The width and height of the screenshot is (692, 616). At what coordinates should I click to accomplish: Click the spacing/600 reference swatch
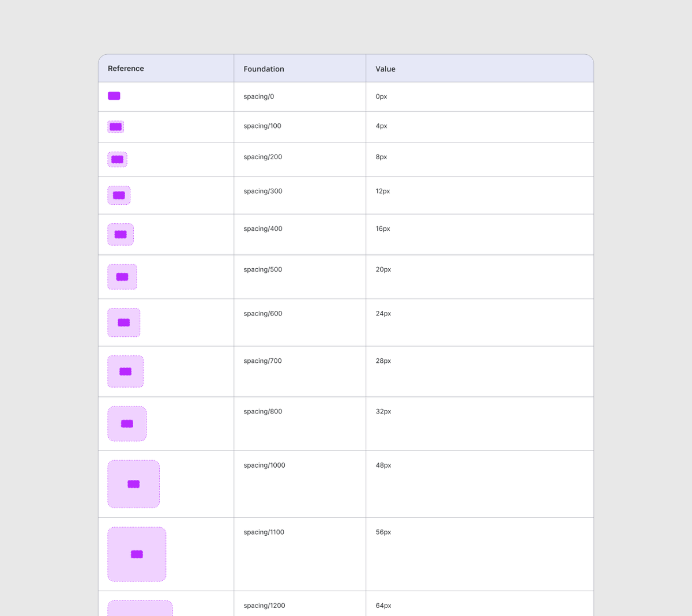pyautogui.click(x=124, y=322)
